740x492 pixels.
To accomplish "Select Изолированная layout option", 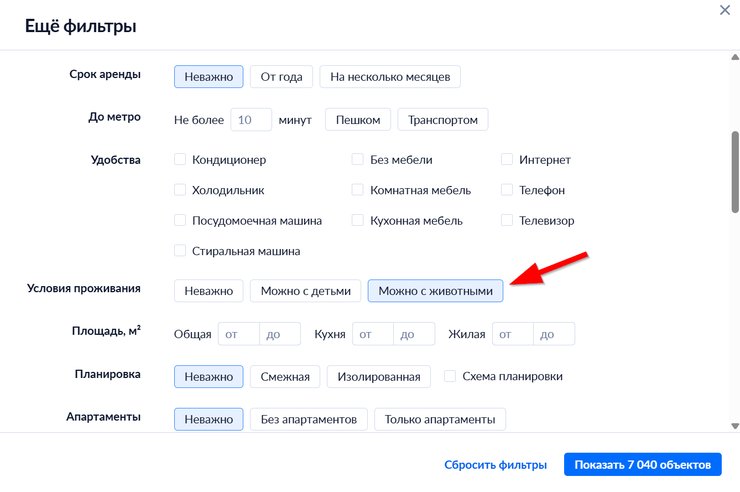I will pos(379,377).
